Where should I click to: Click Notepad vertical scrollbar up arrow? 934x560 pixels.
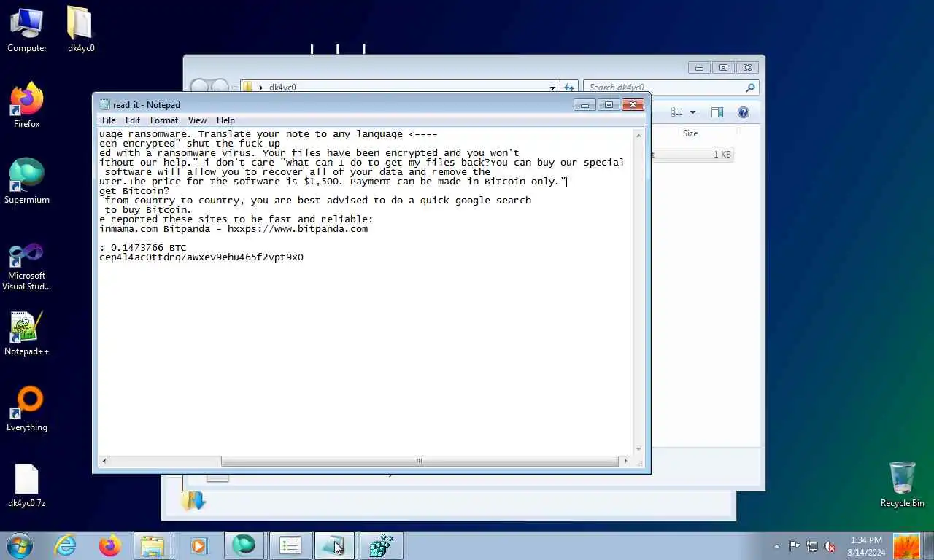[638, 136]
